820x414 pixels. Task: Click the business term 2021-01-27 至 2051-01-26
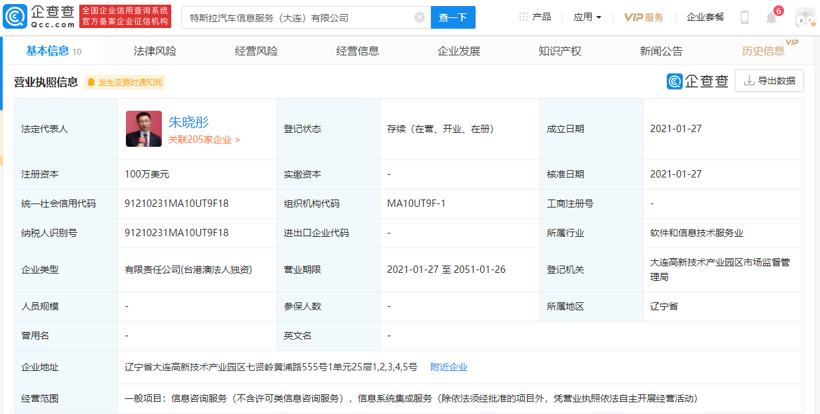[x=446, y=270]
